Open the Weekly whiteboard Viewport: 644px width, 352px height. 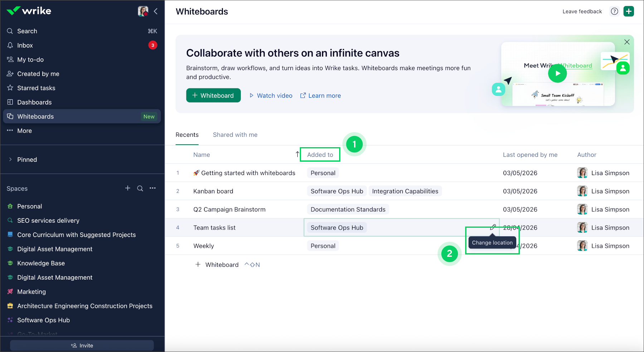click(x=204, y=246)
